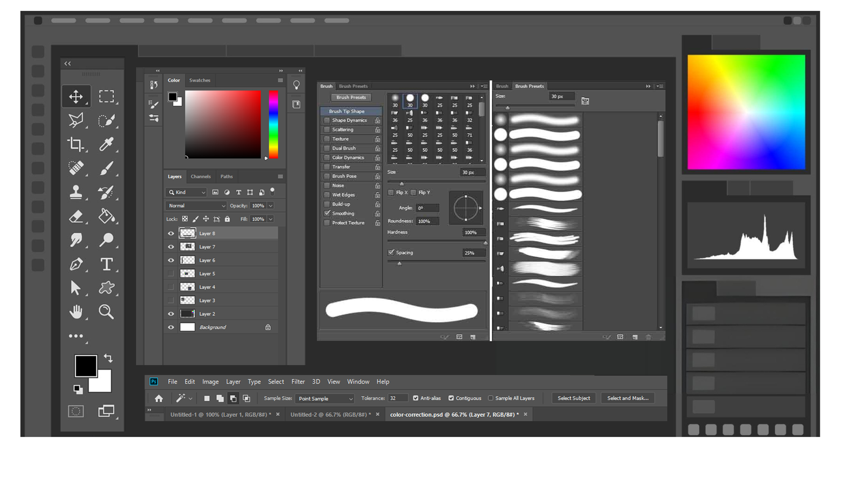
Task: Switch to the Channels tab
Action: 201,176
